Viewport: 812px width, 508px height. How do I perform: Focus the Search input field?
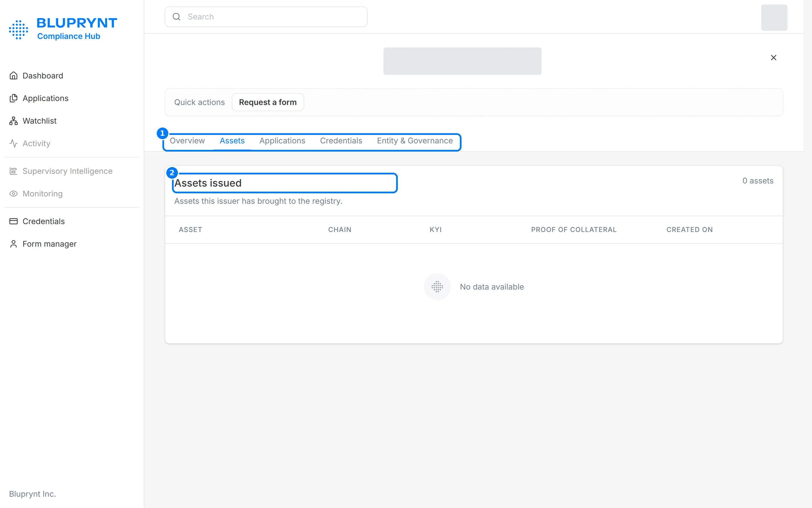tap(266, 16)
